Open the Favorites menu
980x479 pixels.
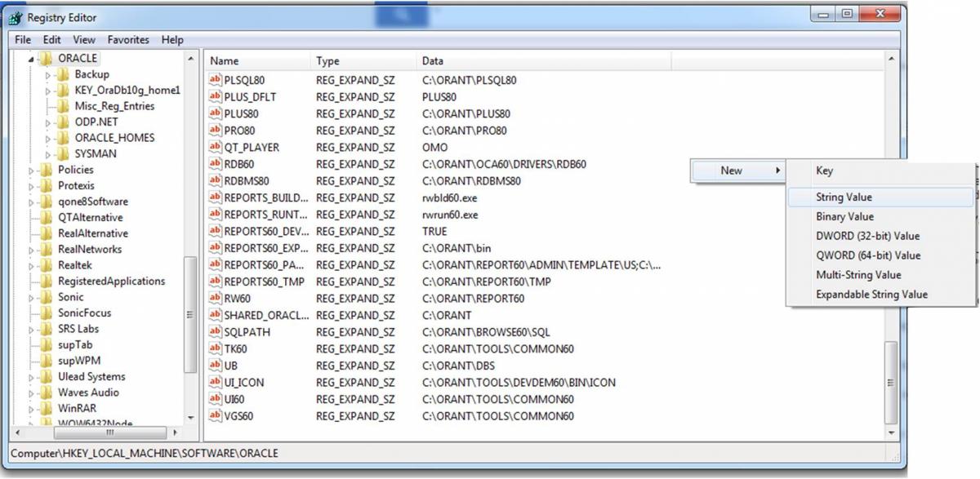[128, 39]
